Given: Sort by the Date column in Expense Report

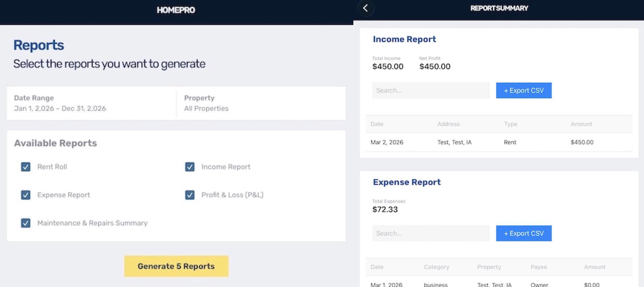Looking at the screenshot, I should click(377, 267).
